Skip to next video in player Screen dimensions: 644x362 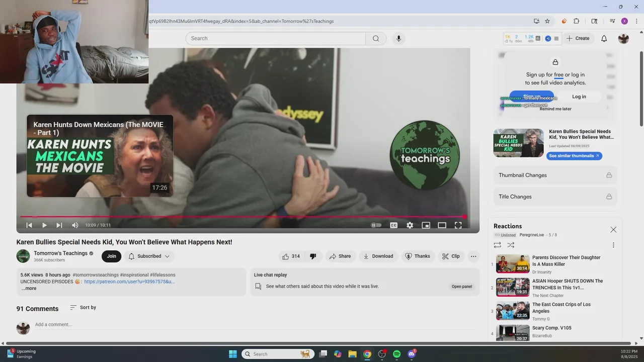click(59, 225)
